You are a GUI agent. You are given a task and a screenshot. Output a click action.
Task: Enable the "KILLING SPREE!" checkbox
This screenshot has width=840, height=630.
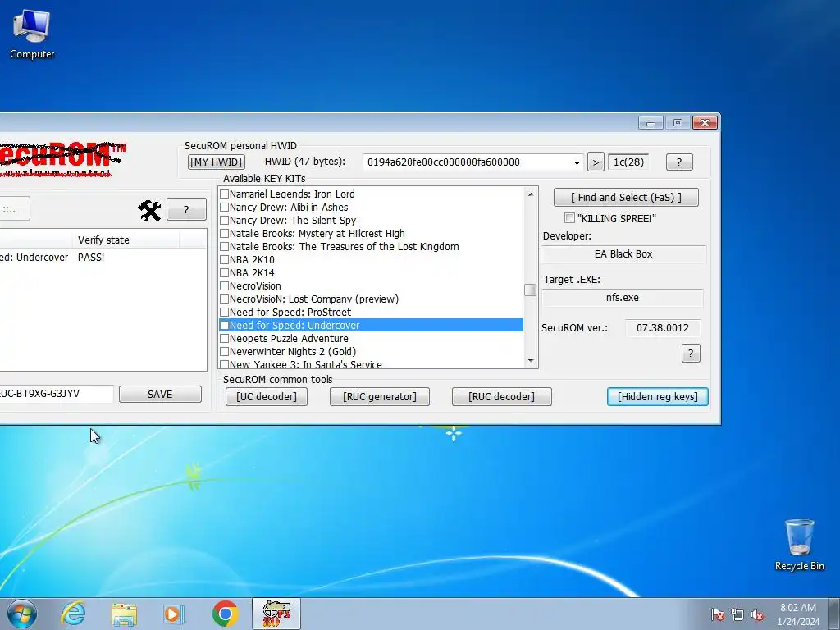coord(569,218)
